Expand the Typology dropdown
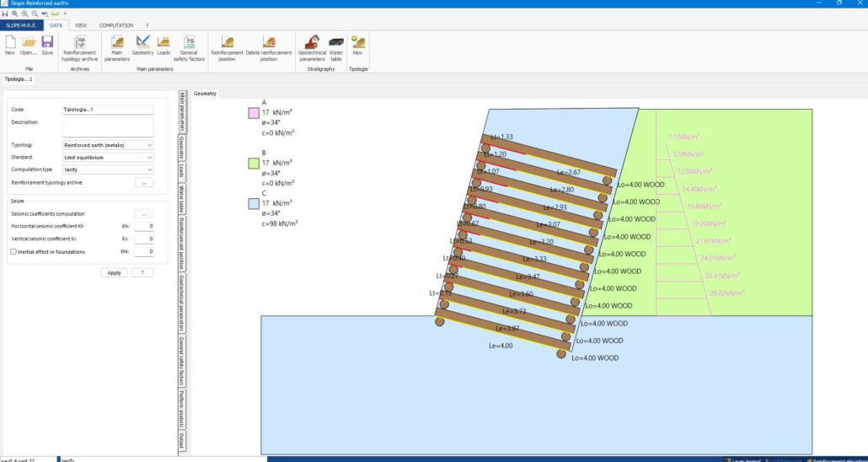The width and height of the screenshot is (868, 462). [149, 145]
